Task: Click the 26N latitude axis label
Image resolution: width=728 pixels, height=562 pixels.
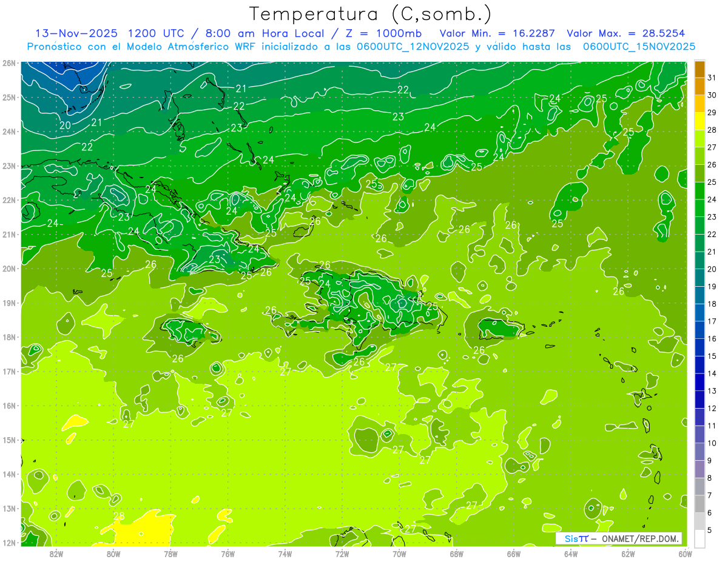Action: tap(8, 63)
